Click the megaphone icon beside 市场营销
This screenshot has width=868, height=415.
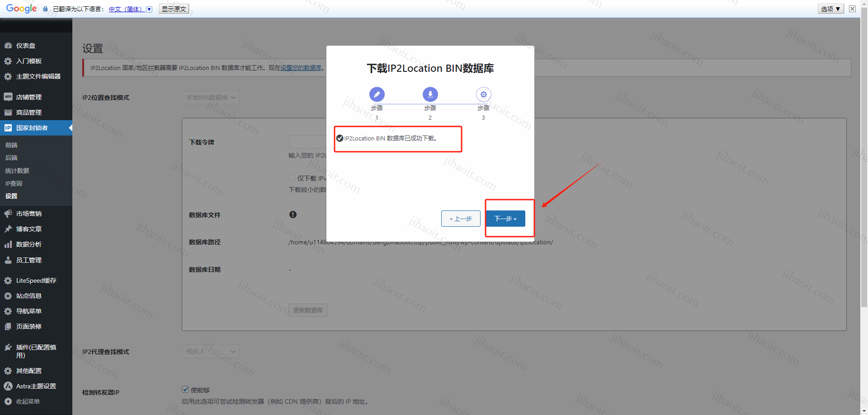(8, 214)
